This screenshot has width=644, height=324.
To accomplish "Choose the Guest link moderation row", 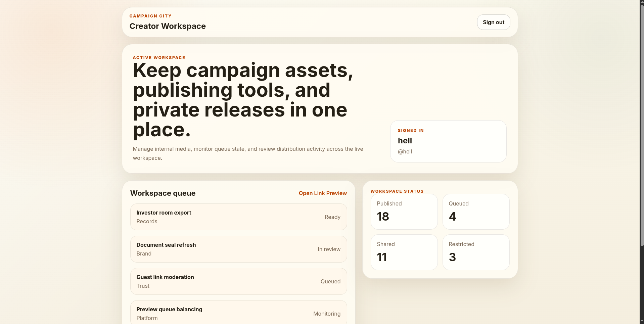I will pyautogui.click(x=238, y=281).
